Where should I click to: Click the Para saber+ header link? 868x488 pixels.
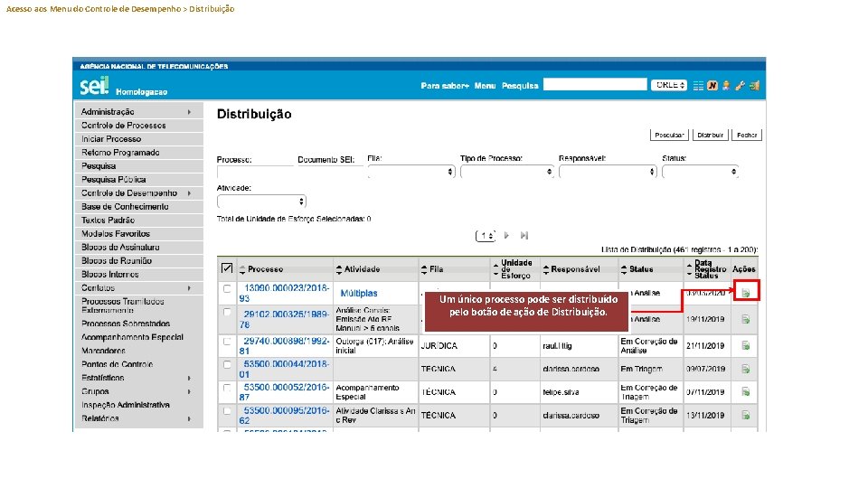(x=445, y=86)
